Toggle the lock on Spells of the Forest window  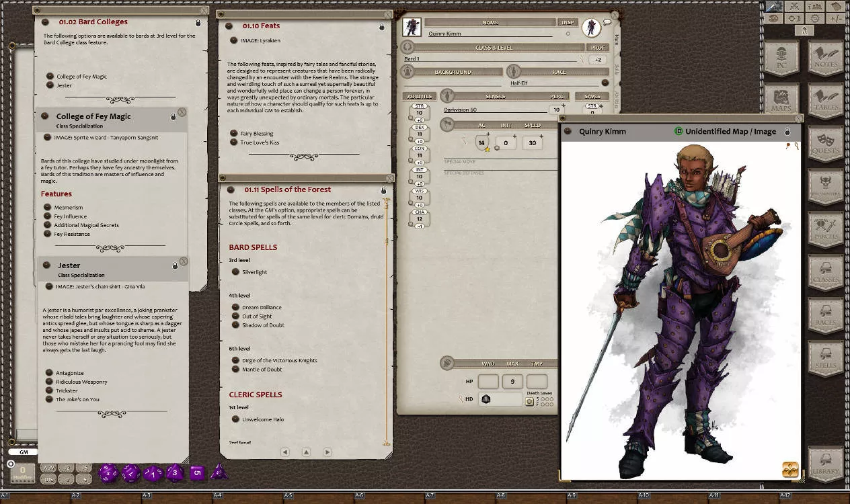[383, 190]
